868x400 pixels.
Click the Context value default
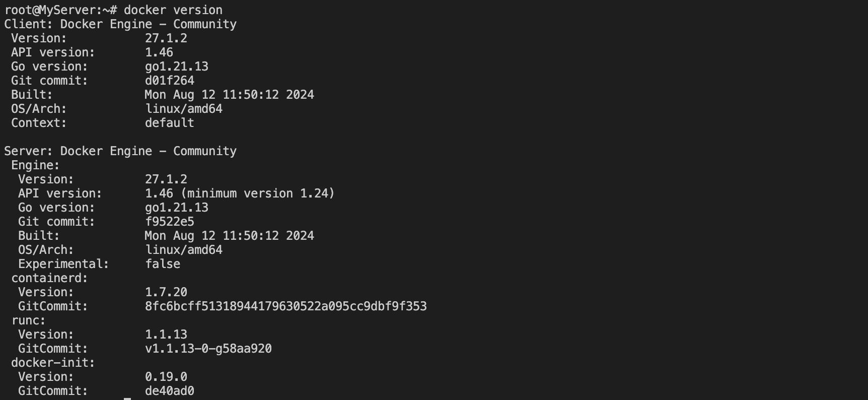[x=170, y=123]
